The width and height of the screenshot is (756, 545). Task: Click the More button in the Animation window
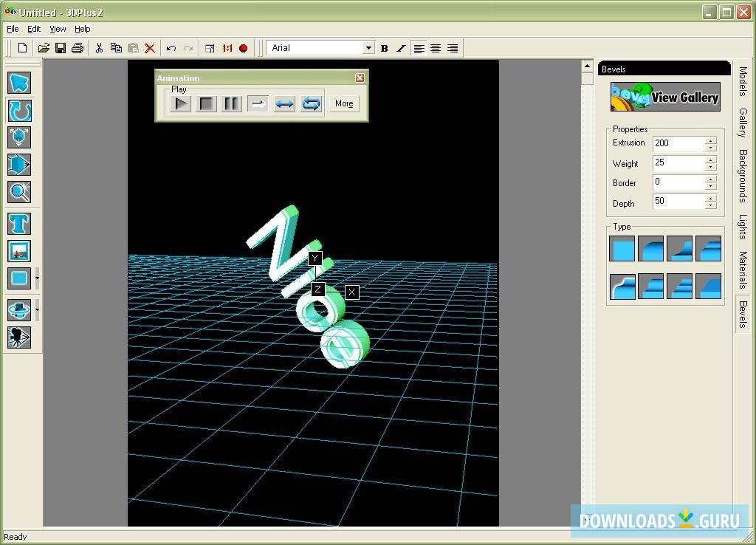pos(343,103)
